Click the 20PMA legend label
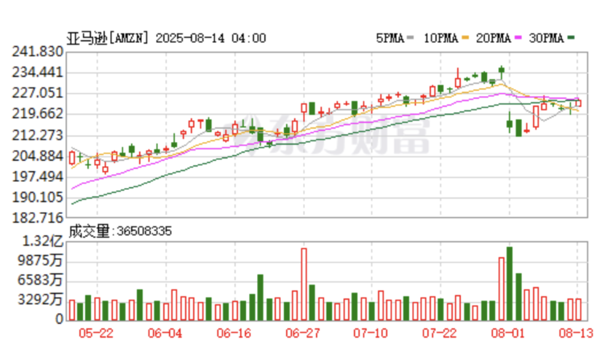This screenshot has height=364, width=597. (x=493, y=38)
